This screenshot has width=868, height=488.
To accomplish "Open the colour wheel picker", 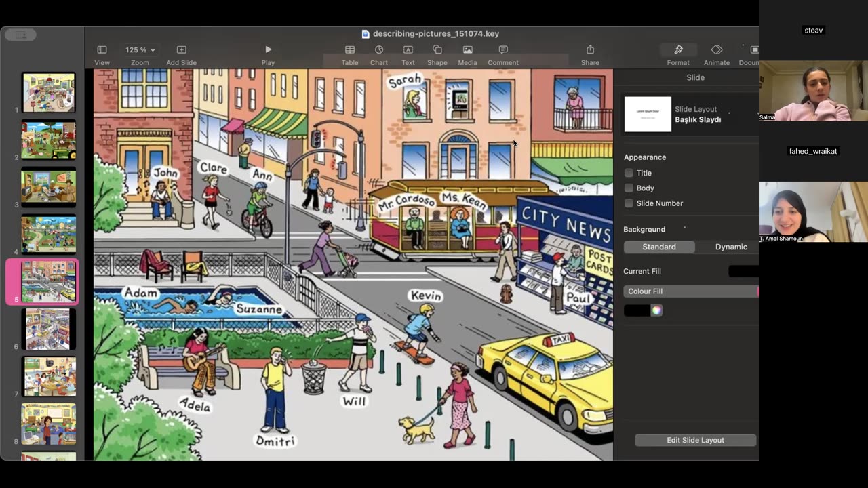I will pyautogui.click(x=656, y=310).
